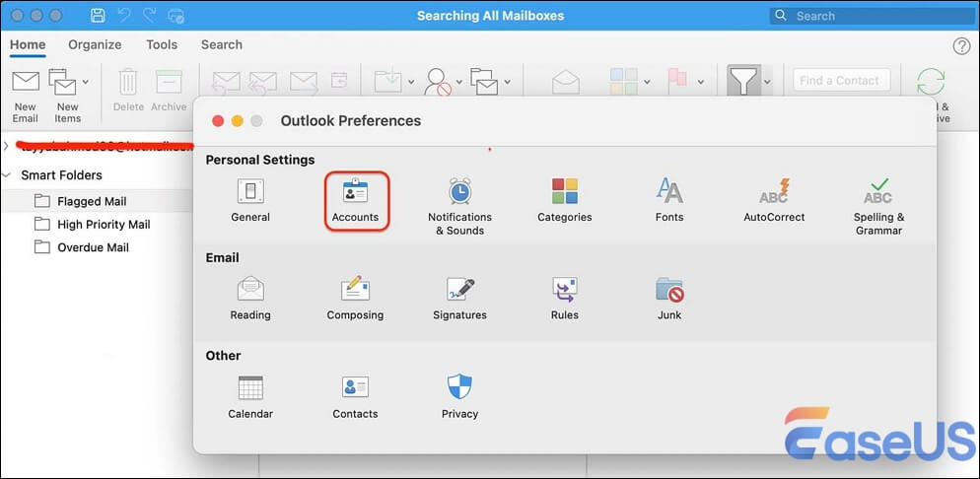The image size is (980, 479).
Task: Expand the Filter Email dropdown arrow
Action: pyautogui.click(x=767, y=81)
